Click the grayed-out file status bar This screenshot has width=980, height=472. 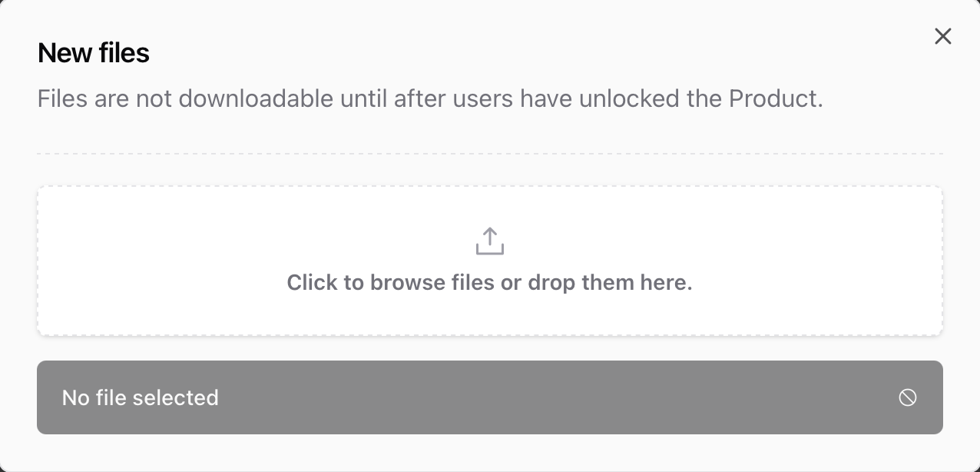pos(489,397)
